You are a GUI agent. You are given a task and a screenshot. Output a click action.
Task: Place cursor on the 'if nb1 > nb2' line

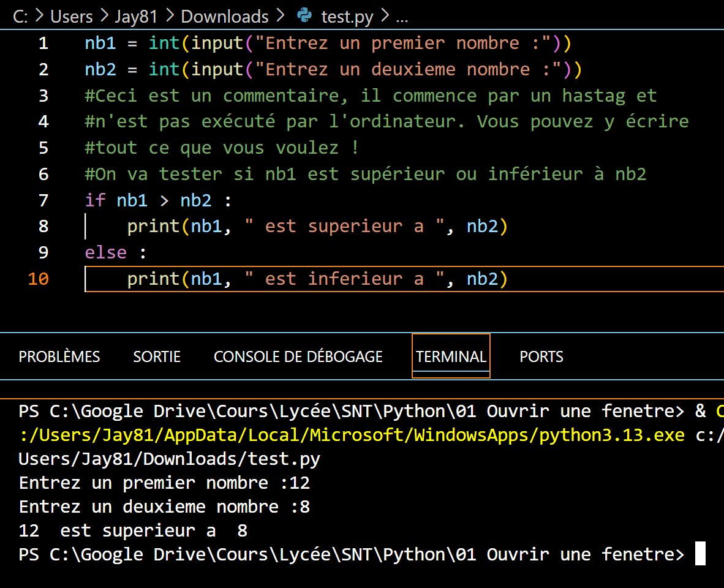coord(158,200)
